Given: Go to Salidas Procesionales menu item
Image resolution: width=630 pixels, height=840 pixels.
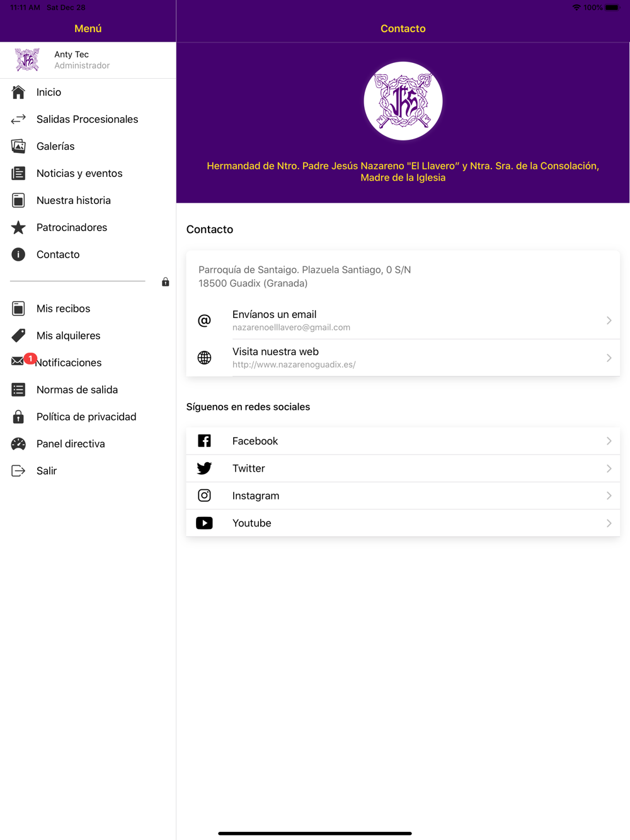Looking at the screenshot, I should (x=88, y=119).
